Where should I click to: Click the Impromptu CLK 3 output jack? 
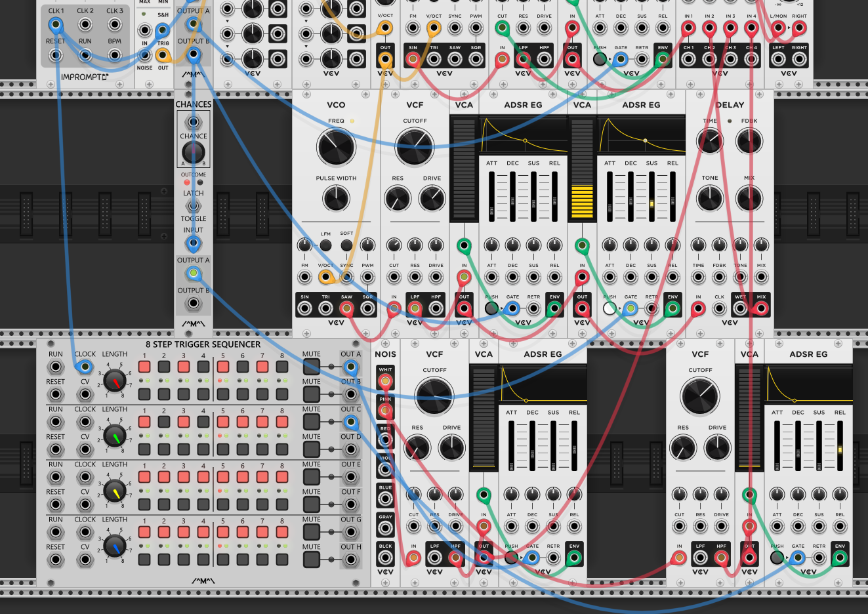115,25
